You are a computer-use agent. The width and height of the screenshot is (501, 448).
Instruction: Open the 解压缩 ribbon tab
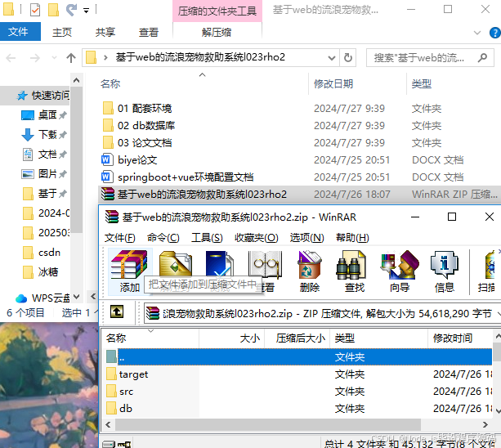(217, 32)
